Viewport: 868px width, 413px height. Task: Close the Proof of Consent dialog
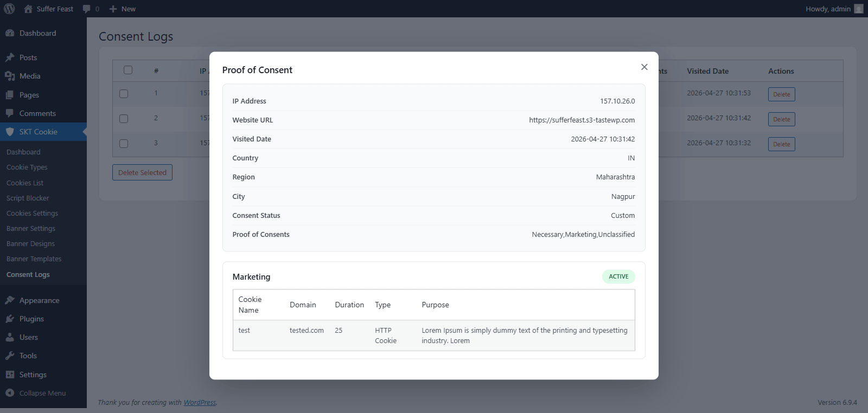[x=644, y=67]
